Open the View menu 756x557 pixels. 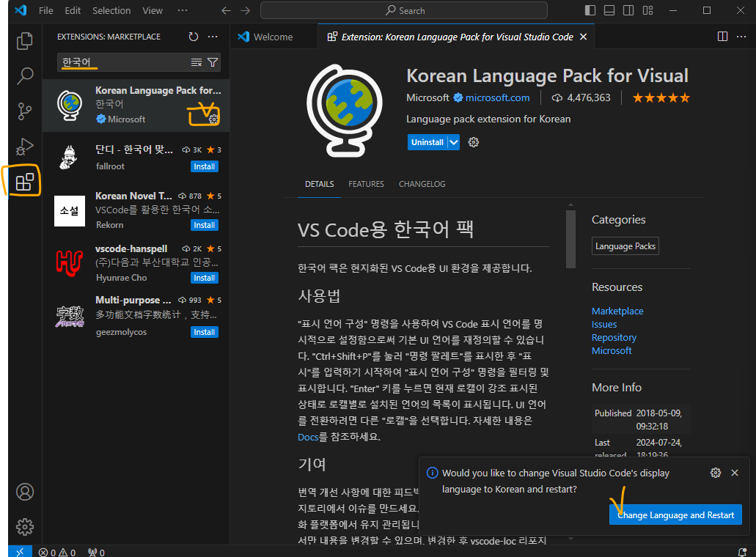pyautogui.click(x=153, y=10)
